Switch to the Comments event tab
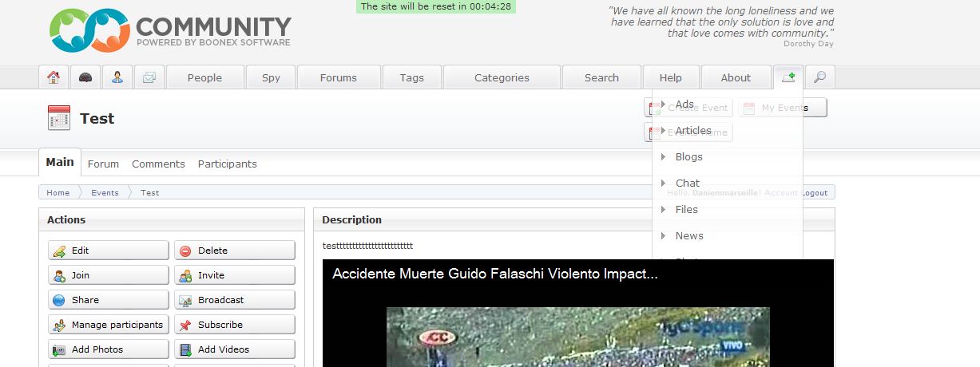This screenshot has height=367, width=980. pos(158,164)
